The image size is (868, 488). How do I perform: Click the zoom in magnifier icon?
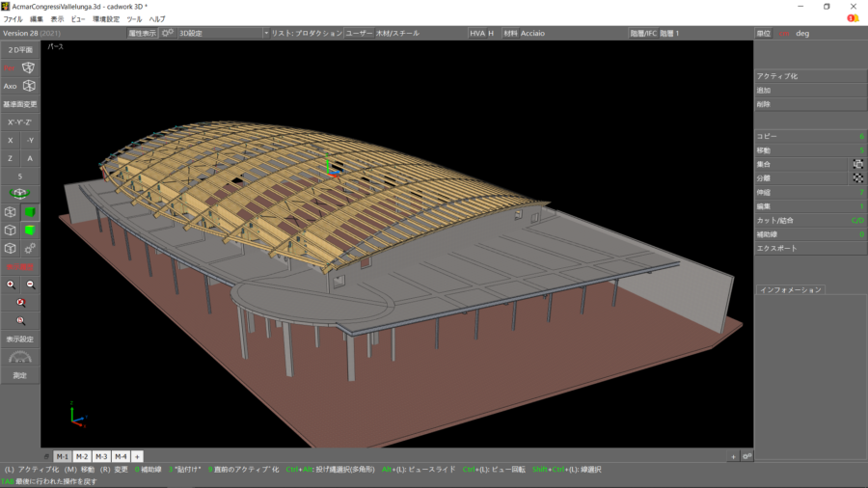pos(11,285)
